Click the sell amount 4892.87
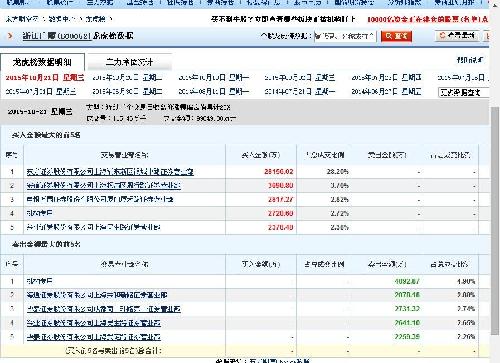500x363 pixels. tap(407, 282)
